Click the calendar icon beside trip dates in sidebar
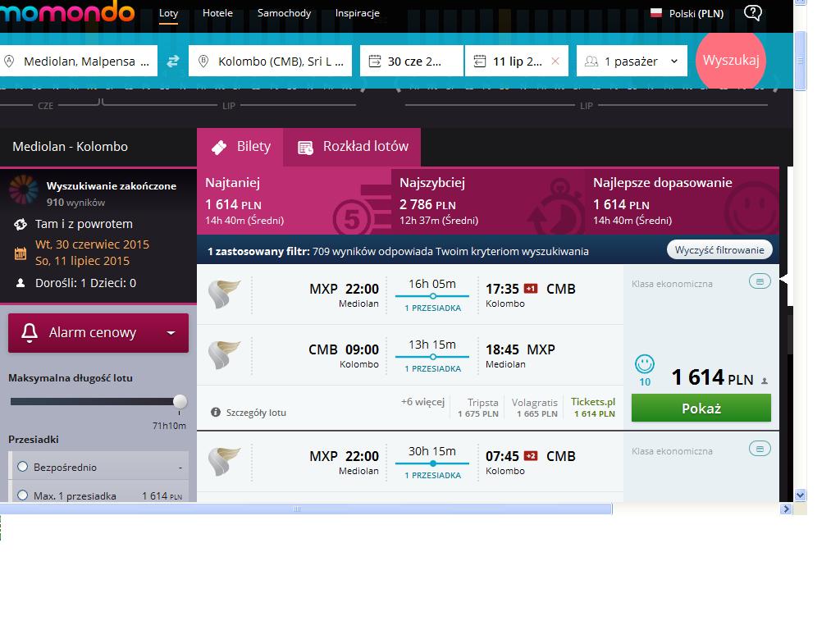Screen dimensions: 840x630 (x=21, y=253)
